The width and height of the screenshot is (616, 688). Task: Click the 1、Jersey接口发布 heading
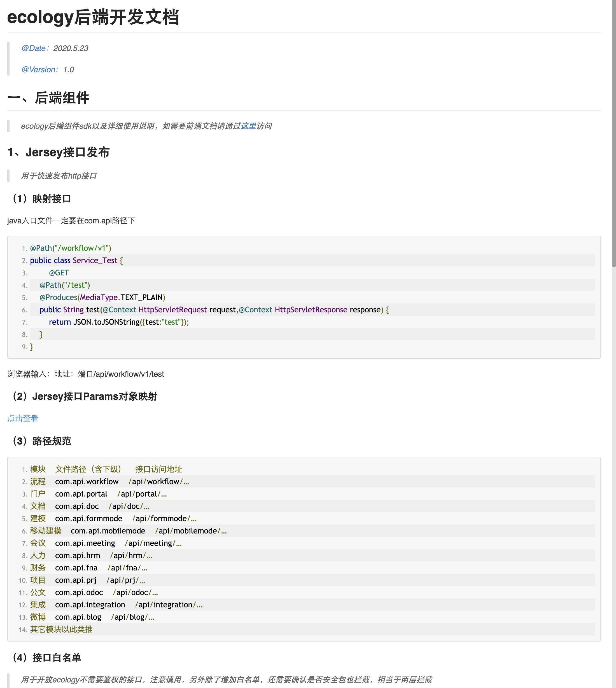pyautogui.click(x=59, y=152)
